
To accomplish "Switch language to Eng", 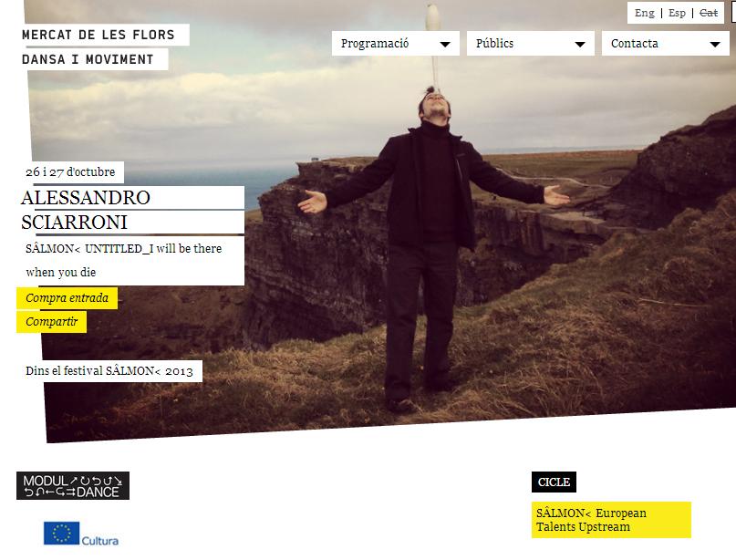I will [644, 13].
